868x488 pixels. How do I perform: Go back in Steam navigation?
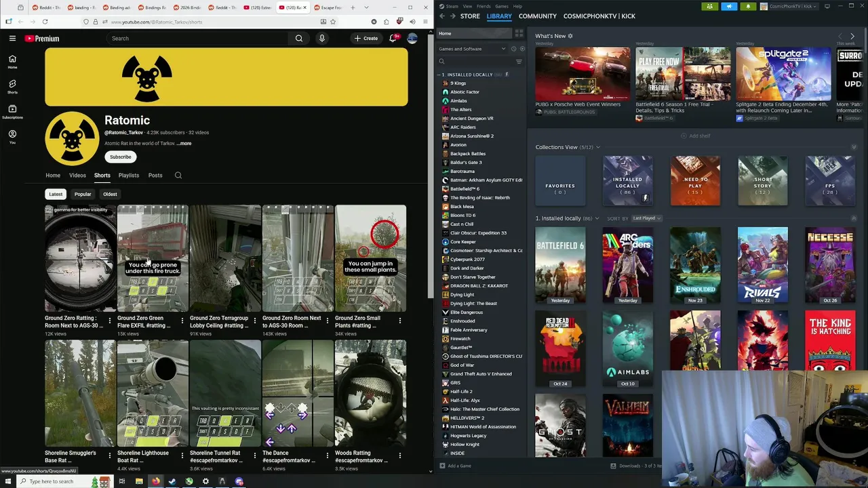442,16
